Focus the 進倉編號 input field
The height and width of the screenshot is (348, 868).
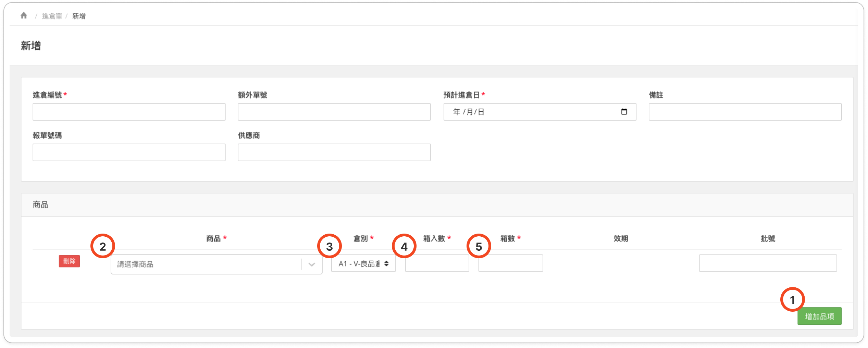click(129, 112)
